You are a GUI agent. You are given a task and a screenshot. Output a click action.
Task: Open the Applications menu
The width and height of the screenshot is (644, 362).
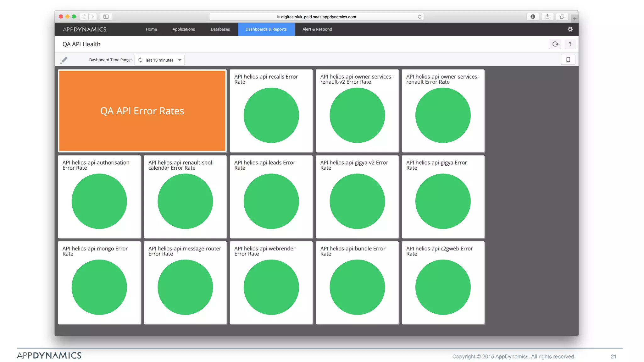[x=184, y=29]
